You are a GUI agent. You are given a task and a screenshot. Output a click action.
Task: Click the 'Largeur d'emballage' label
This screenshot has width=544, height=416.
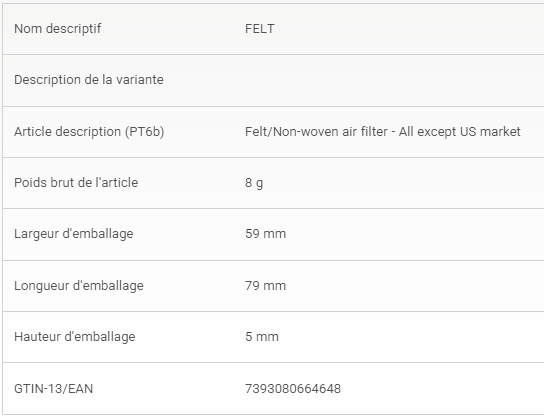tap(74, 234)
